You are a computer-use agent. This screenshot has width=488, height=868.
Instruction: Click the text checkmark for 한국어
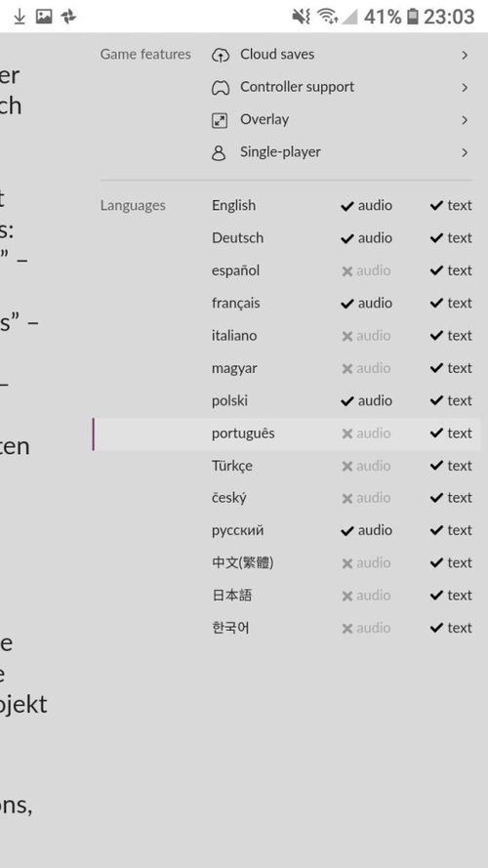coord(436,629)
